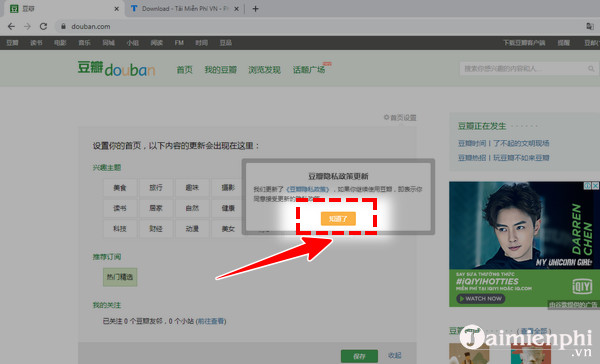Click the ad info icon
This screenshot has width=600, height=364.
pyautogui.click(x=587, y=186)
